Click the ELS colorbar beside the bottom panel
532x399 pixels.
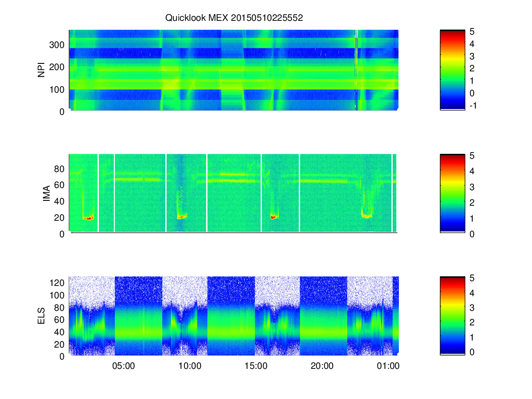452,316
